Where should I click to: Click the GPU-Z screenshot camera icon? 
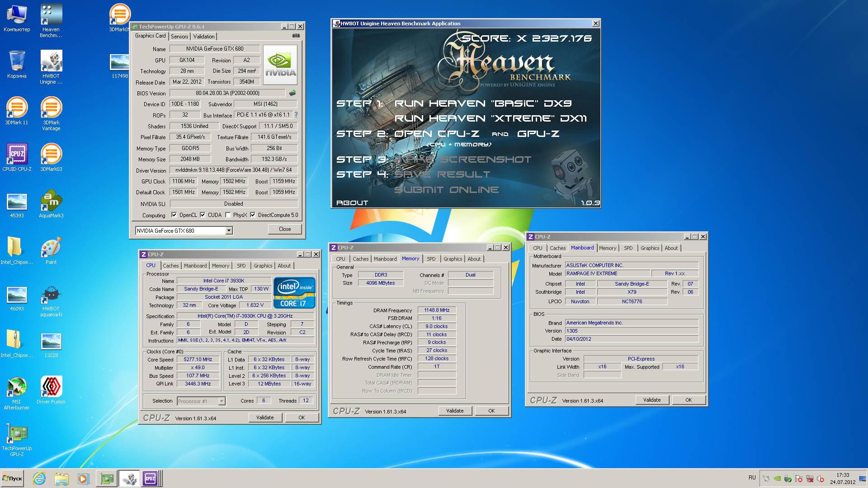[296, 36]
